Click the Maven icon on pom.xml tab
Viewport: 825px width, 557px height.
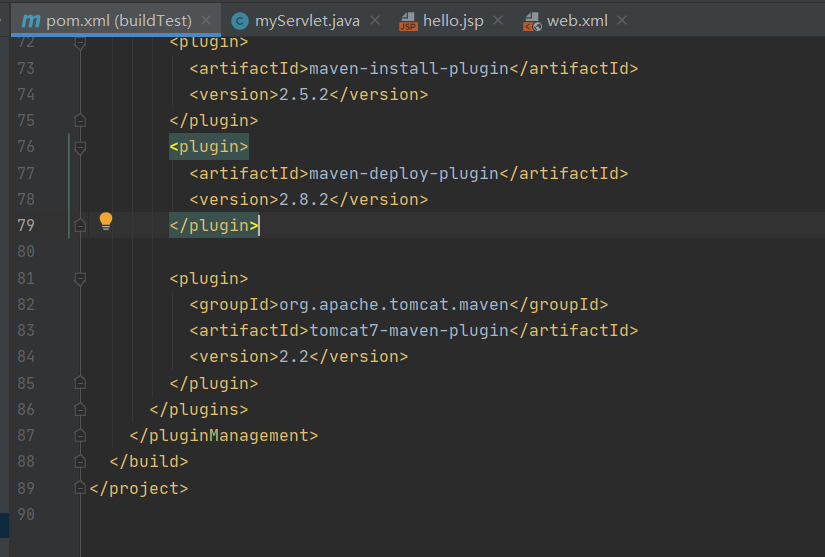pos(31,21)
